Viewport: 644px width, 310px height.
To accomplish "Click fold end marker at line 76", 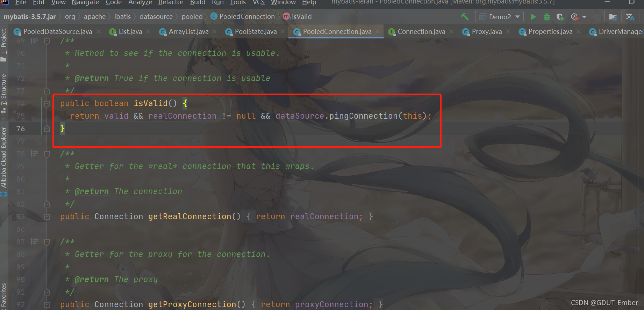I will [x=47, y=128].
